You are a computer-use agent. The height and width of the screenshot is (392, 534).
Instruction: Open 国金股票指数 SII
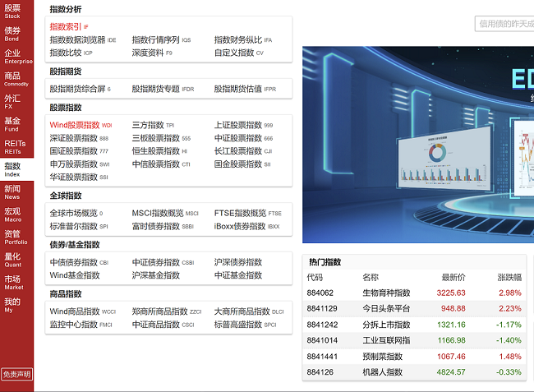click(x=242, y=164)
